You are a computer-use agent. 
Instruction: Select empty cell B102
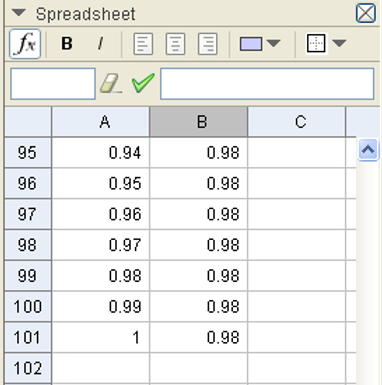point(199,368)
